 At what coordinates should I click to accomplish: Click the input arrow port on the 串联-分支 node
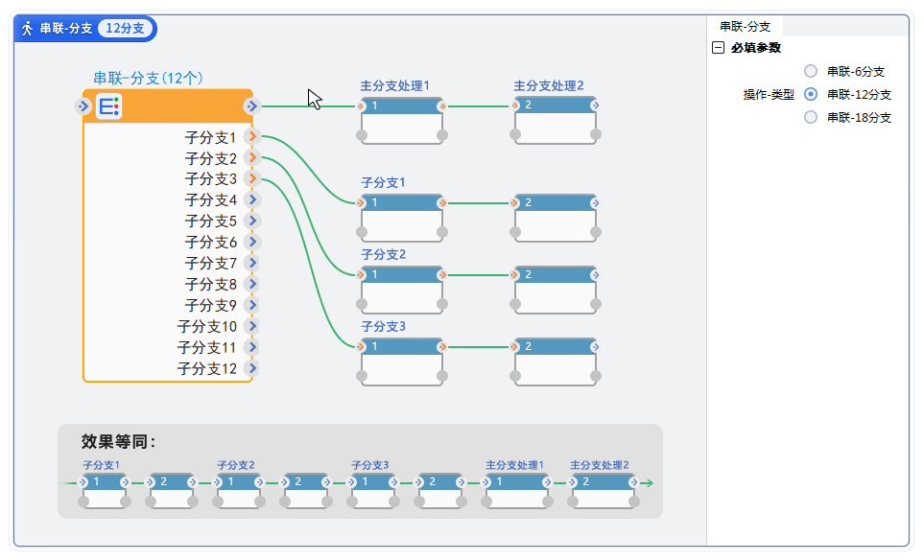tap(83, 106)
